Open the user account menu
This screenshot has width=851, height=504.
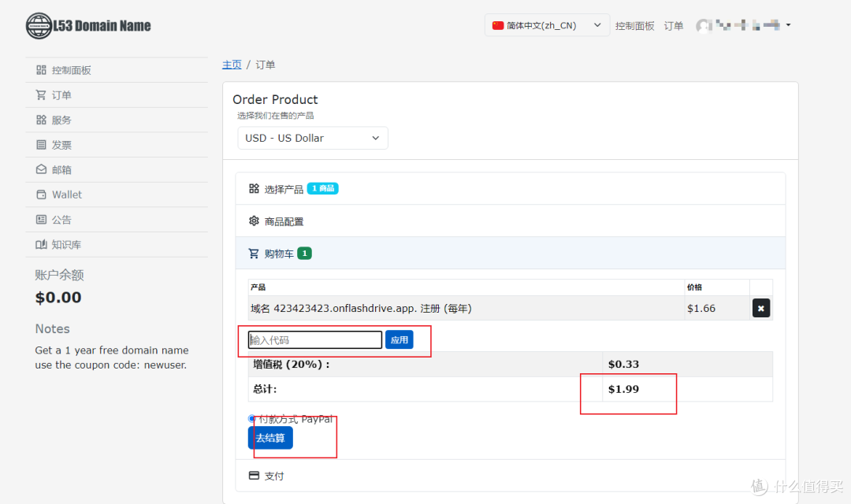744,25
